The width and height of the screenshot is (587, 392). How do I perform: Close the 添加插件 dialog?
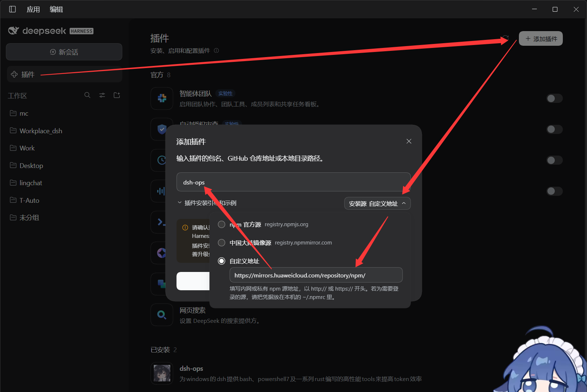(x=409, y=141)
